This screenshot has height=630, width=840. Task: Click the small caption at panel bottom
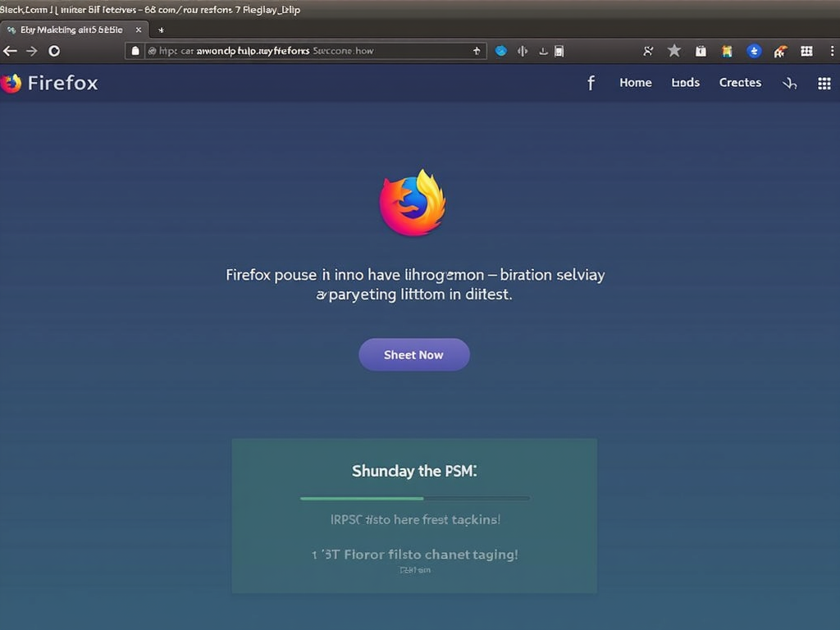[415, 570]
